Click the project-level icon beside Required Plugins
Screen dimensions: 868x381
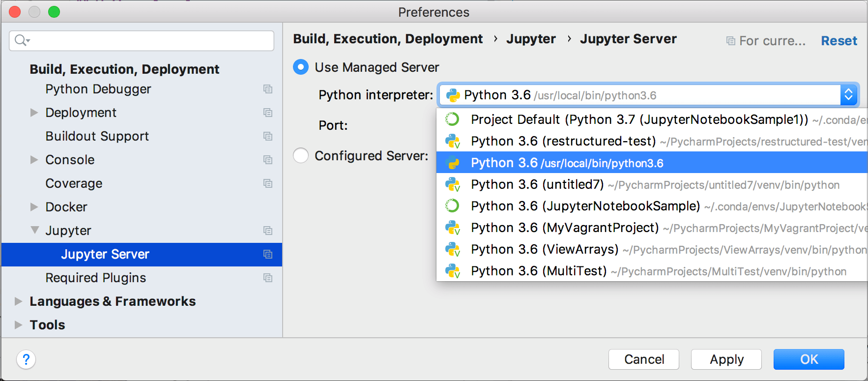point(268,278)
